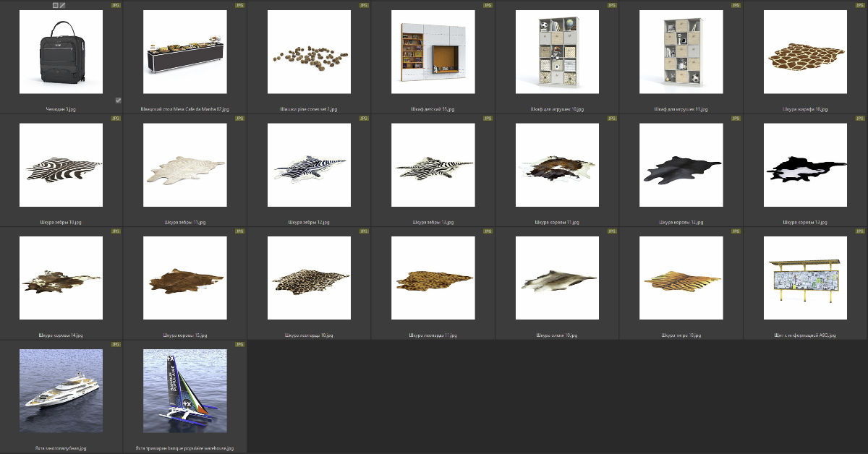Click the pencil edit icon above the suitcase
Image resolution: width=868 pixels, height=454 pixels.
(63, 5)
